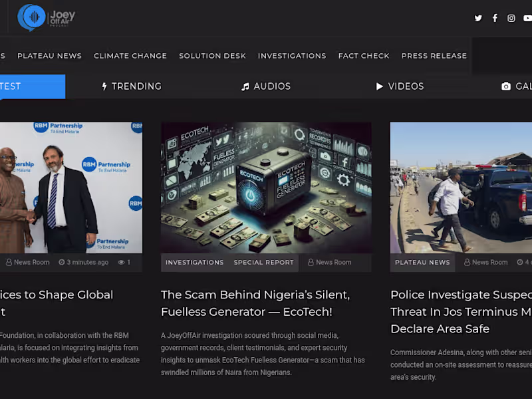532x399 pixels.
Task: Click News Room author on police article
Action: coord(489,262)
